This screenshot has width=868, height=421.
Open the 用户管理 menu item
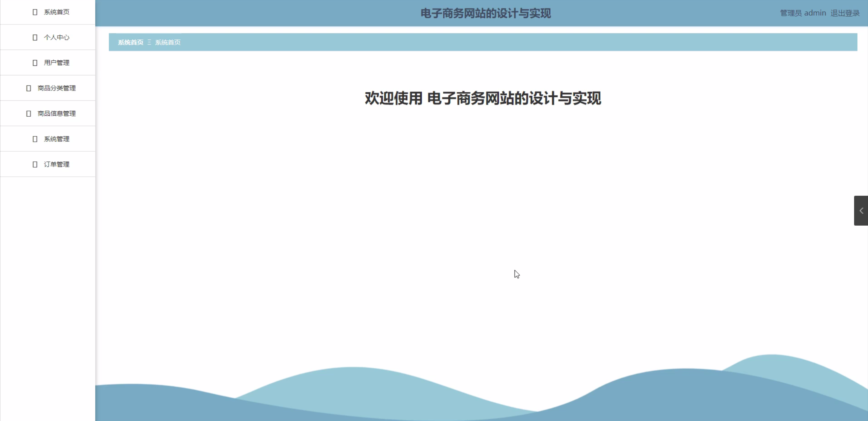click(x=56, y=63)
